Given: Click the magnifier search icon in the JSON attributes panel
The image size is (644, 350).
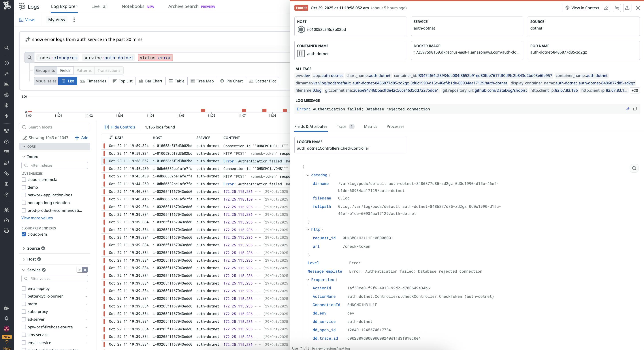Looking at the screenshot, I should [634, 169].
